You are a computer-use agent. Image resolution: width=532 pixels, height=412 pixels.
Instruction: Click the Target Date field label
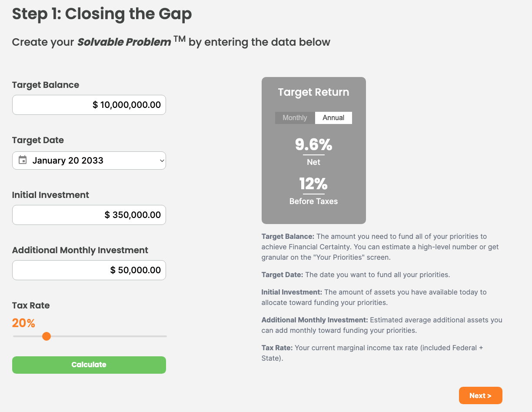(x=38, y=140)
